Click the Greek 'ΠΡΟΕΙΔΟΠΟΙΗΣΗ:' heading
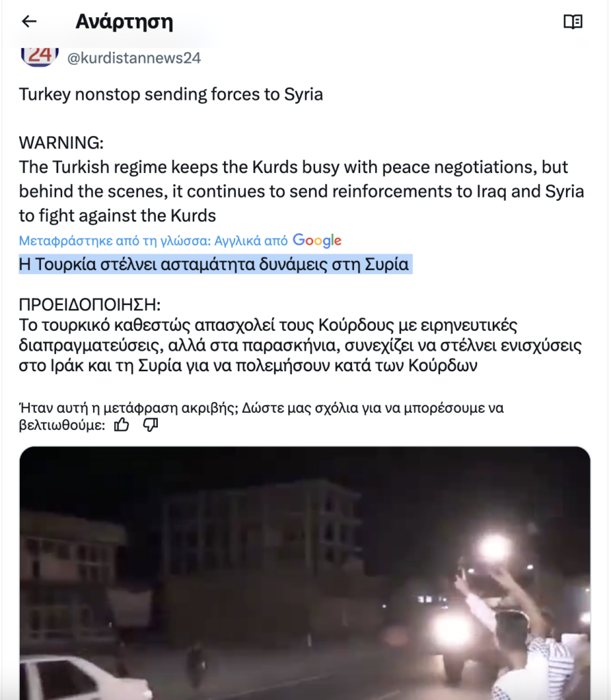Viewport: 611px width, 700px height. [x=90, y=305]
